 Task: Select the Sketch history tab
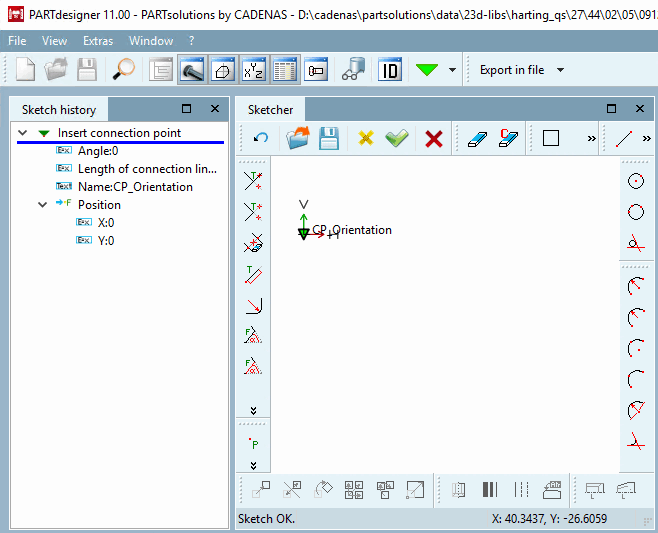59,110
